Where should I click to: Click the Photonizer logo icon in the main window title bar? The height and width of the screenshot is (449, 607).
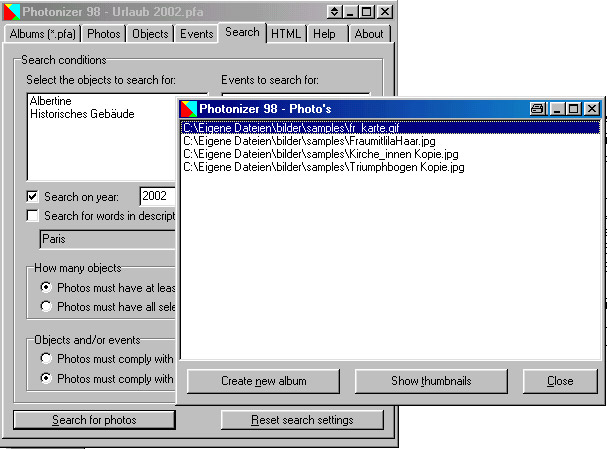click(12, 12)
